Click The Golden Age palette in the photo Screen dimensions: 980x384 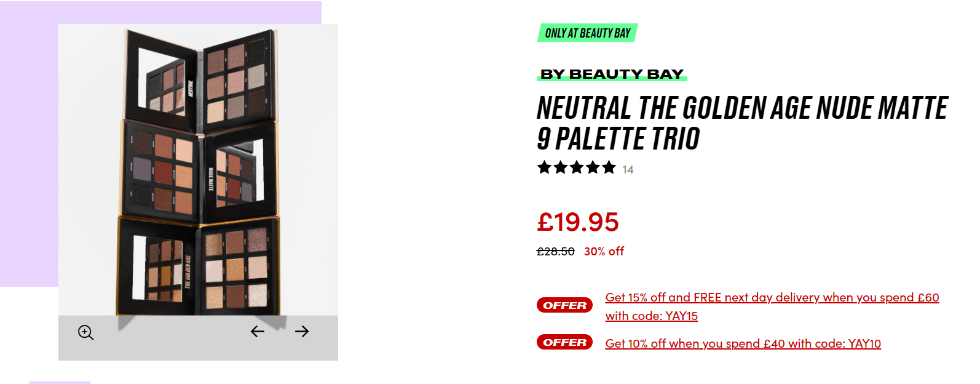pyautogui.click(x=198, y=266)
